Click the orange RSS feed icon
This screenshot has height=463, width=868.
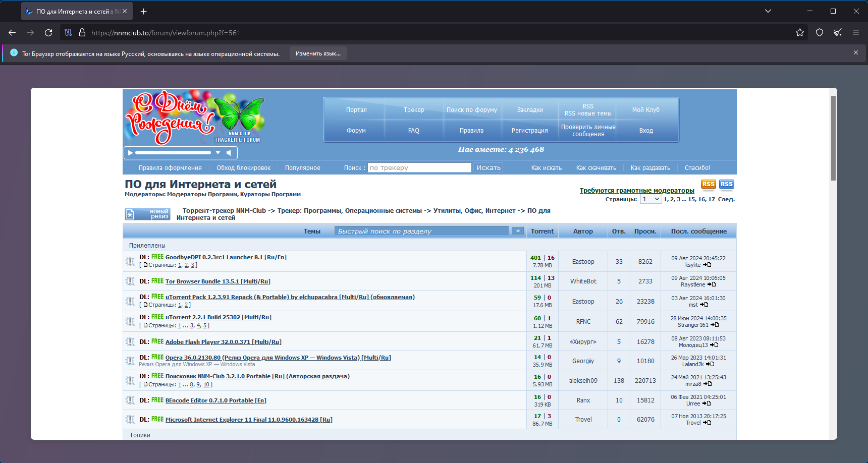(709, 185)
